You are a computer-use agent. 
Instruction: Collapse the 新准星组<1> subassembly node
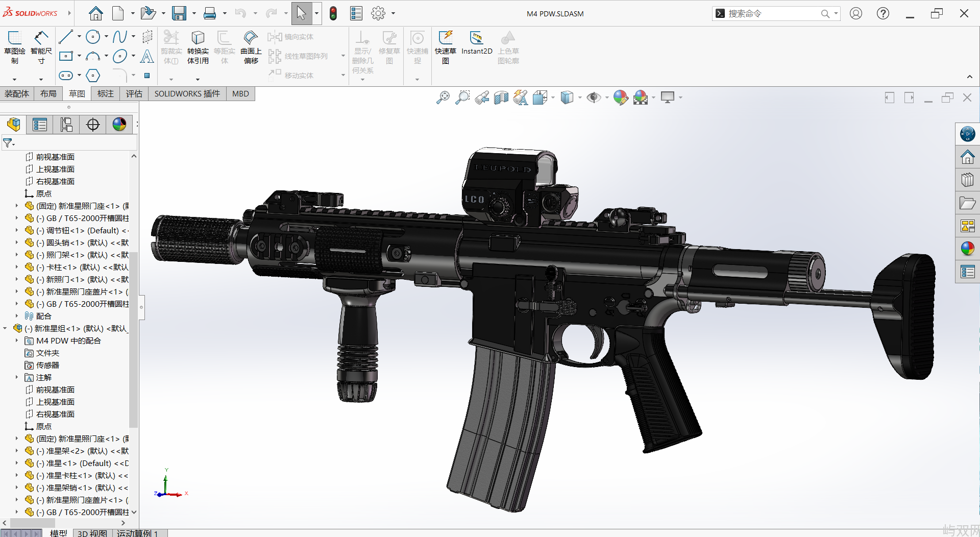(5, 328)
